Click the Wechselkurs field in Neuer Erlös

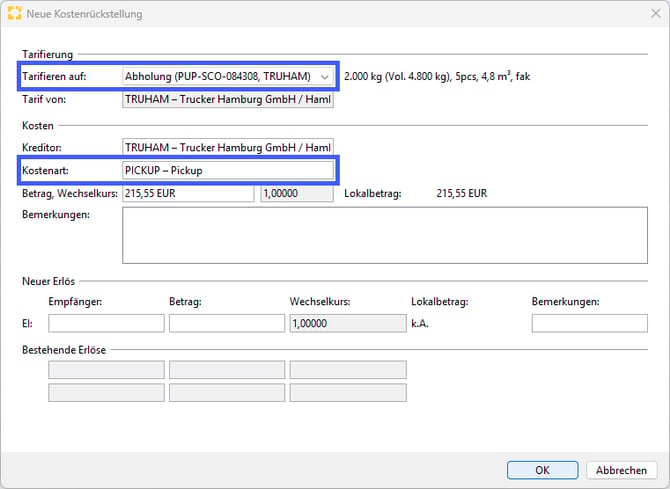[x=348, y=324]
